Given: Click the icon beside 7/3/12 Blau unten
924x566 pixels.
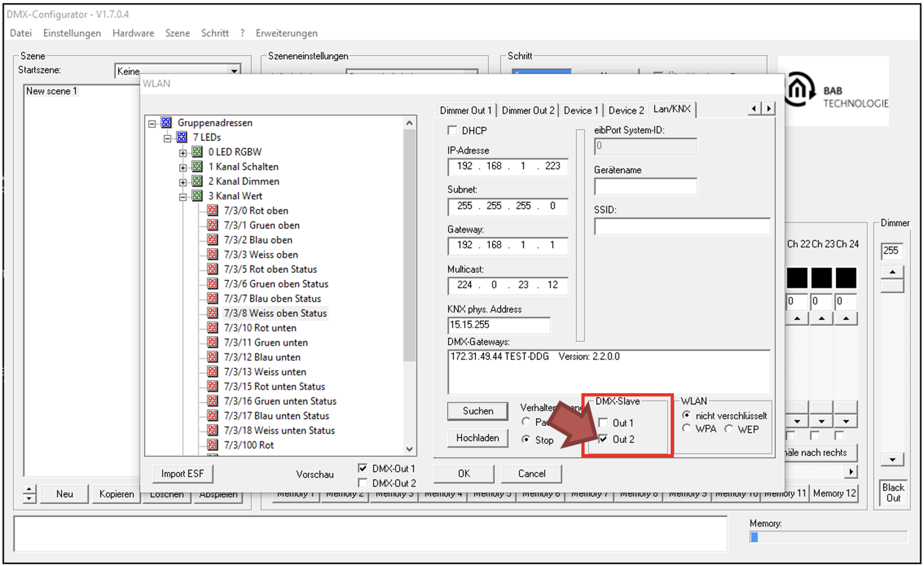Looking at the screenshot, I should [213, 356].
